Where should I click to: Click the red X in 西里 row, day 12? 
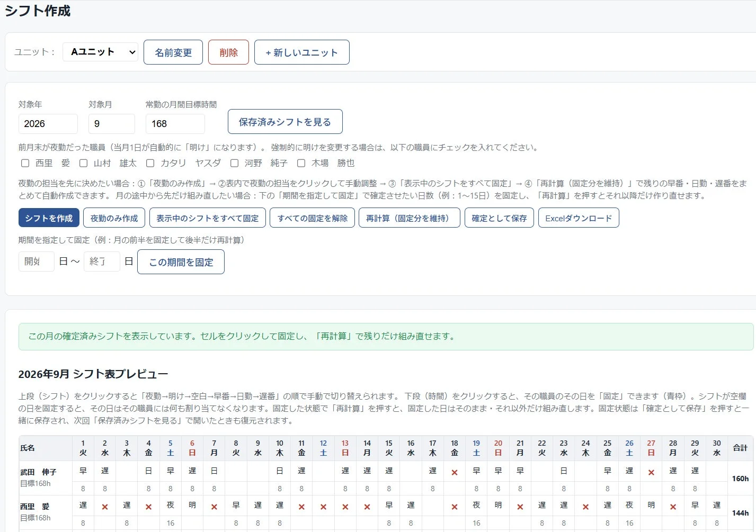point(323,507)
